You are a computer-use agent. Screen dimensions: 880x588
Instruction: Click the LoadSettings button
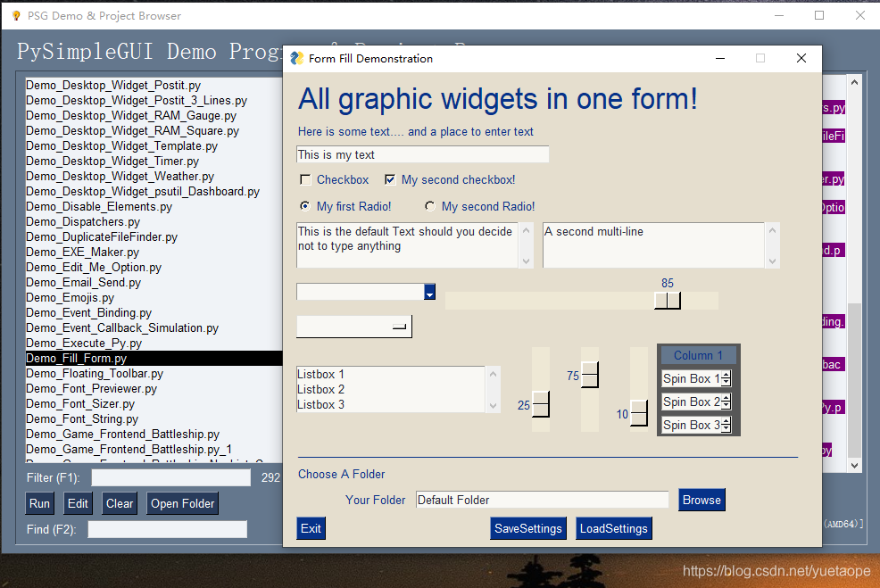tap(613, 528)
